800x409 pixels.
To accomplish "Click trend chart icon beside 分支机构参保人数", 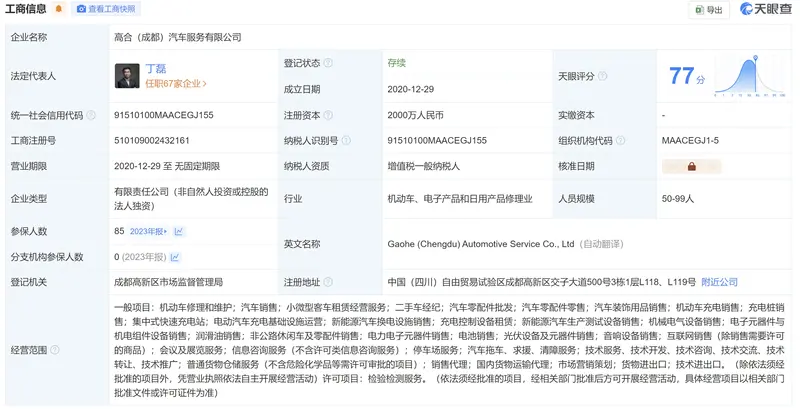I will [175, 257].
